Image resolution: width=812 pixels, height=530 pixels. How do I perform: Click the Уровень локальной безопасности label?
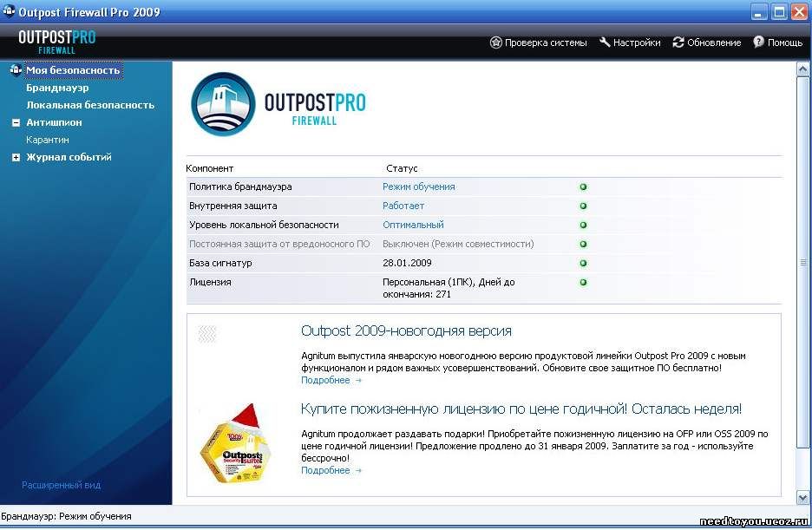264,225
